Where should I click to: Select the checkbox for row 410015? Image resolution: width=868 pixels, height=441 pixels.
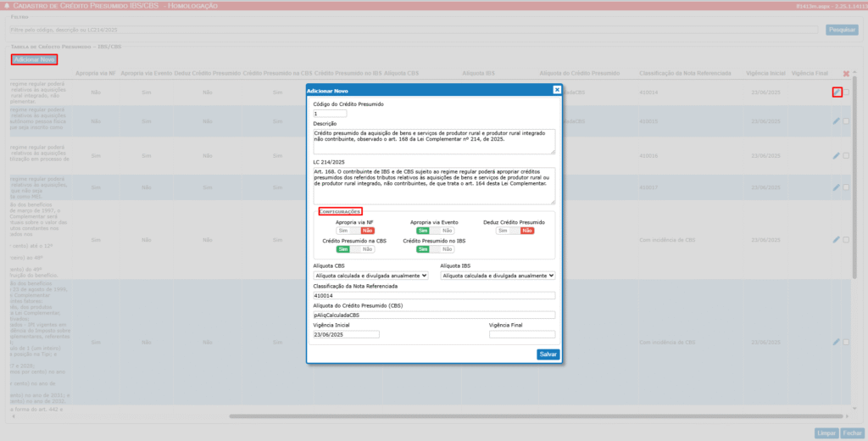click(846, 121)
